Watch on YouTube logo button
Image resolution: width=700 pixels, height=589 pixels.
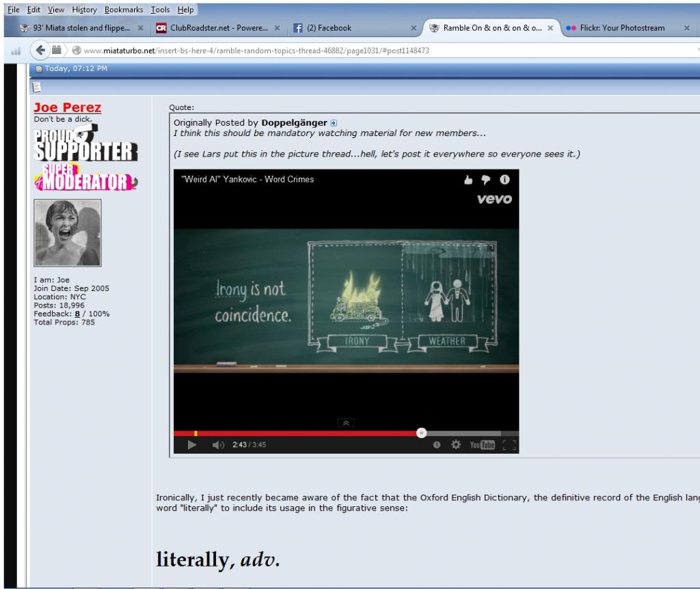pos(482,445)
